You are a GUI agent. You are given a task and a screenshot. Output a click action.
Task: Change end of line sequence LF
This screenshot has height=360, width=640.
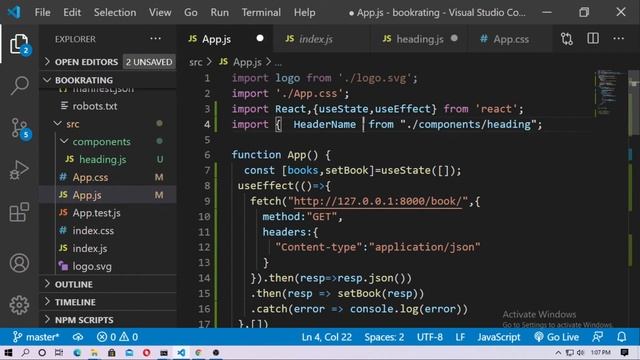(460, 337)
